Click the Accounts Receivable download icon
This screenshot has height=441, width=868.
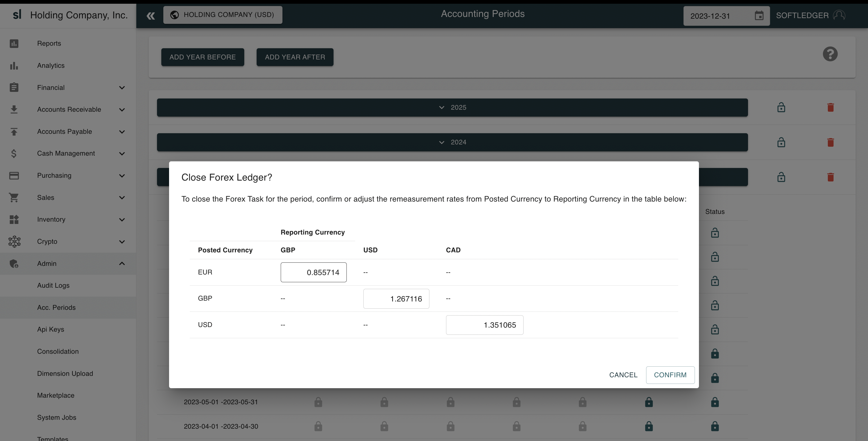click(x=14, y=109)
